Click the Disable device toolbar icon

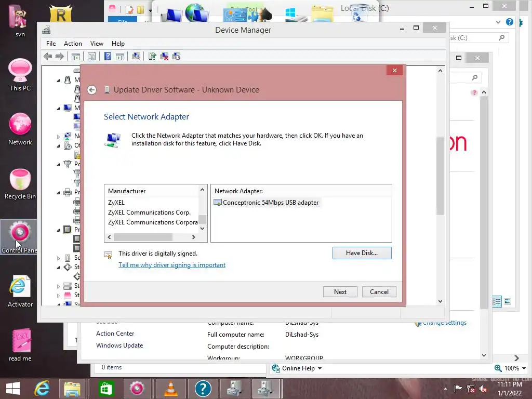(x=176, y=56)
